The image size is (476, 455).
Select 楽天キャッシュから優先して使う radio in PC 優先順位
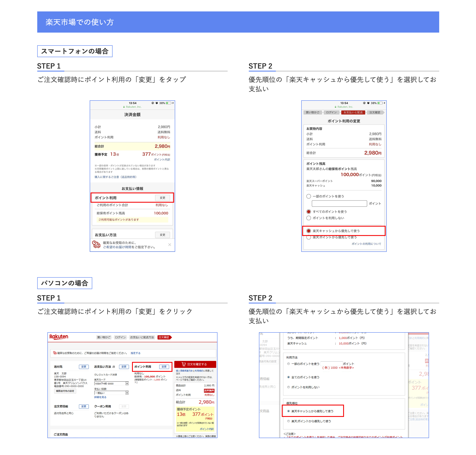[288, 411]
